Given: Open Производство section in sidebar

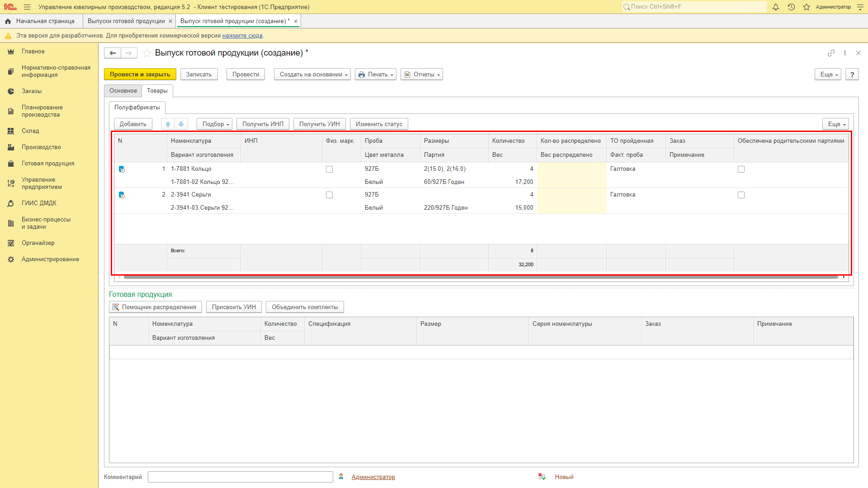Looking at the screenshot, I should [x=41, y=147].
